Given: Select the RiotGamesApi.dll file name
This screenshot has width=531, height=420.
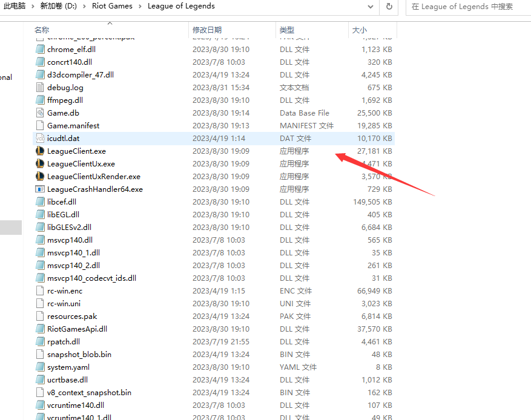Looking at the screenshot, I should [78, 329].
